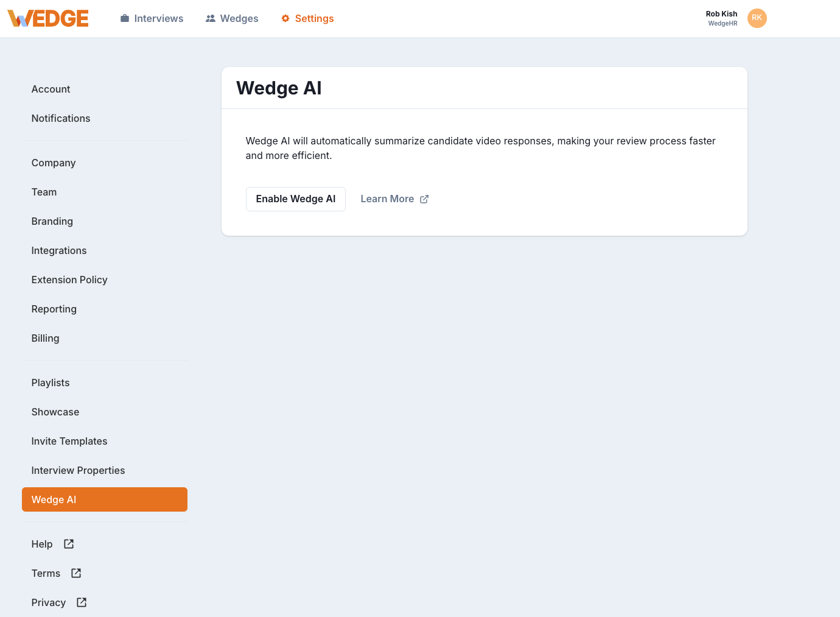Select Company in the sidebar
The image size is (840, 617).
click(x=105, y=163)
